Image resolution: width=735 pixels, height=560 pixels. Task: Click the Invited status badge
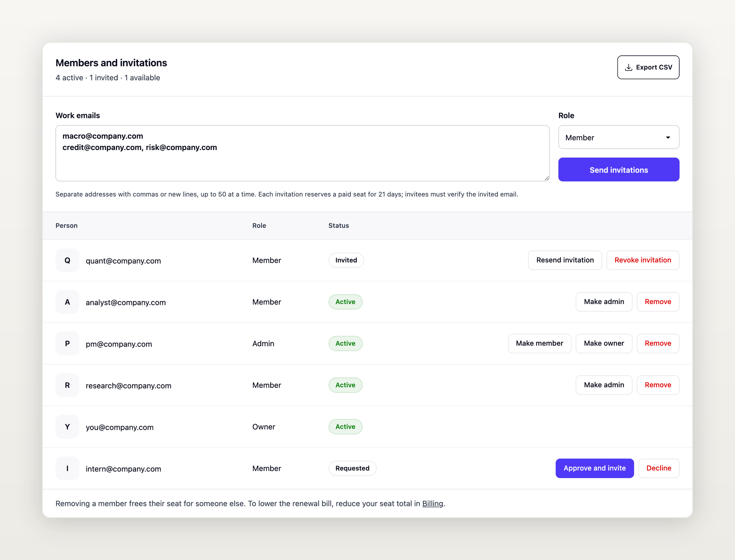click(346, 260)
